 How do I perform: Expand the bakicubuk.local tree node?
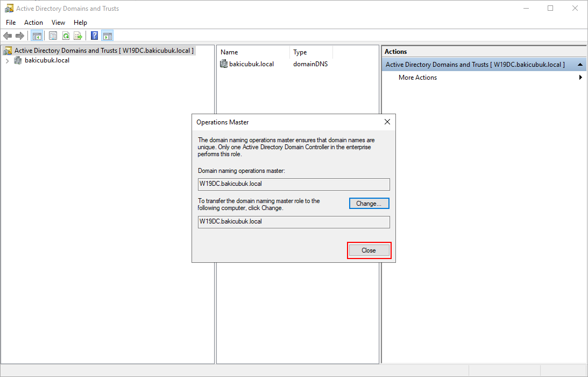7,61
